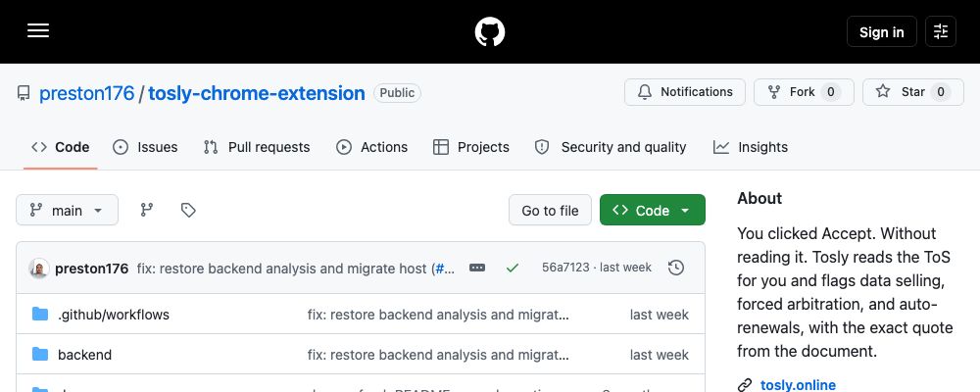Open the hamburger navigation menu
The image size is (980, 392).
[x=38, y=31]
